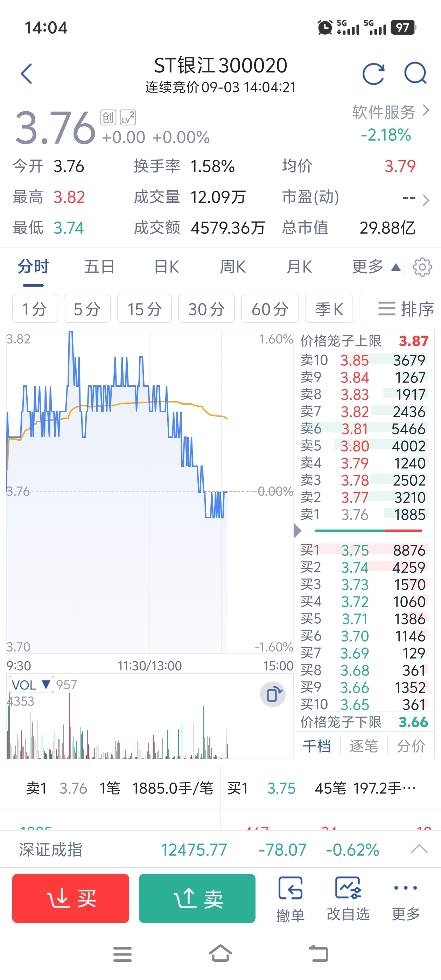Select the 千档 order book view
Viewport: 441px width, 980px height.
[x=317, y=745]
